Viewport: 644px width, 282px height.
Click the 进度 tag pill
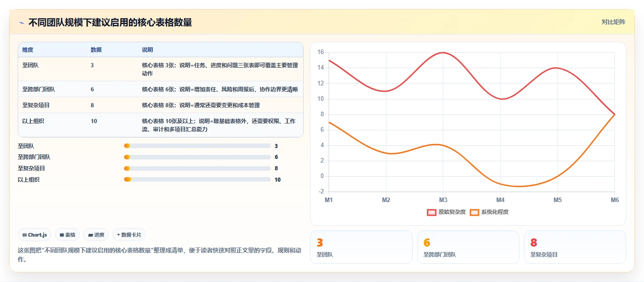(96, 235)
